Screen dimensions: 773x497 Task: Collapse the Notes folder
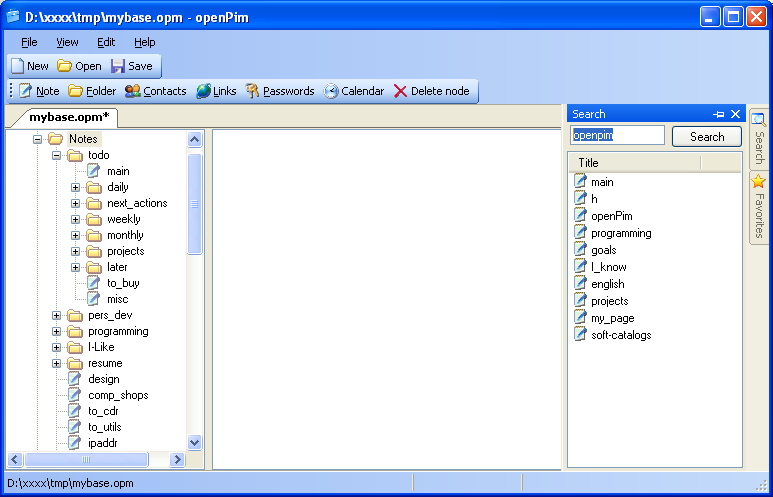(37, 140)
